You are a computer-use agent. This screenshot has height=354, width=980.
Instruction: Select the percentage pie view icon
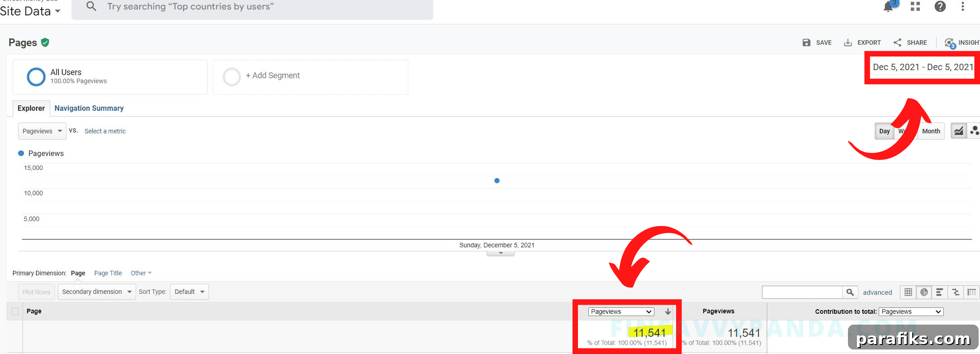924,292
